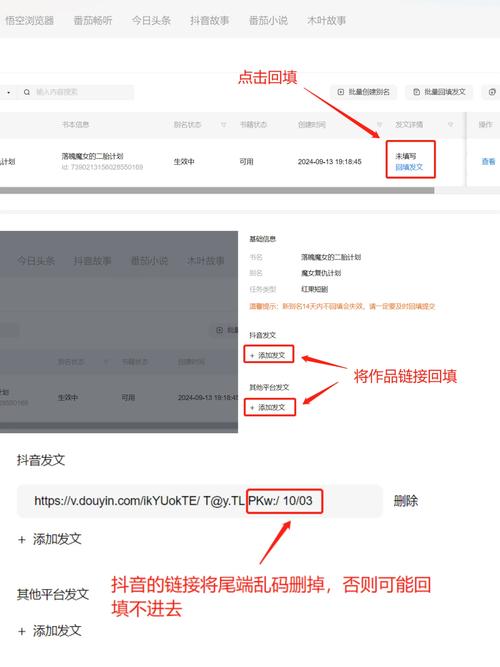Click the 书籍状态 column header
This screenshot has width=500, height=667.
point(253,125)
